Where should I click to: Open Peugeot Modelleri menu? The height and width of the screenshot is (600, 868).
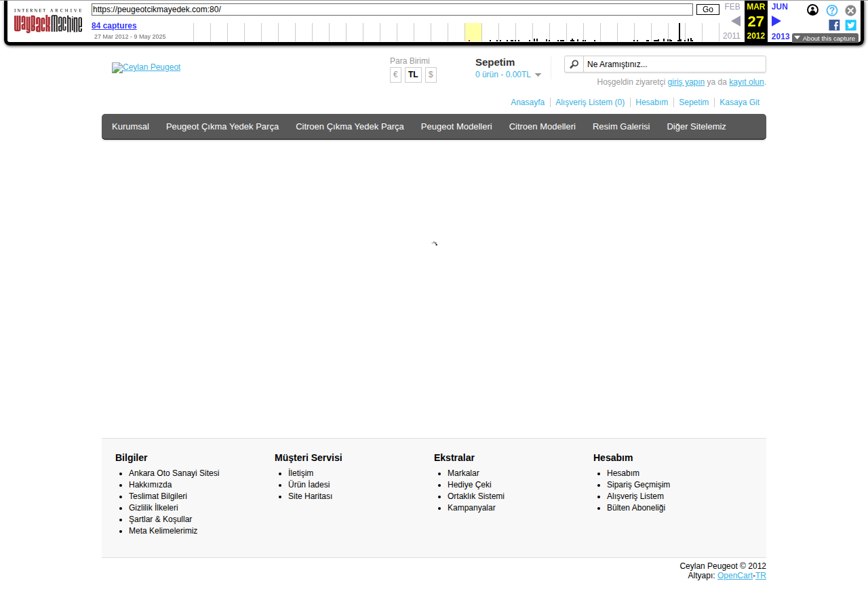[456, 127]
